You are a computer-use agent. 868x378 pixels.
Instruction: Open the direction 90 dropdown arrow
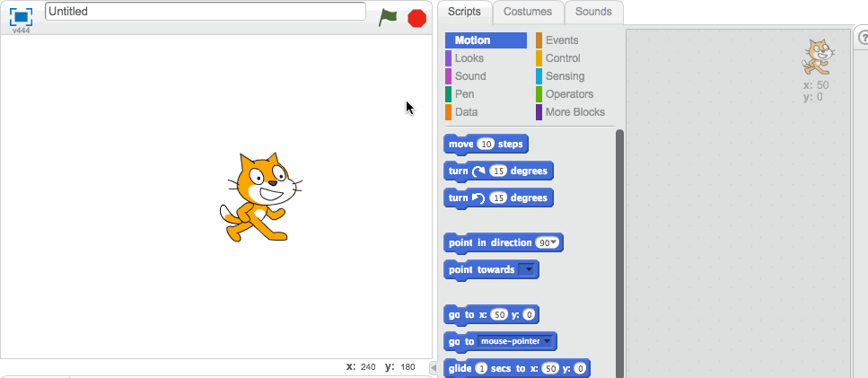pyautogui.click(x=554, y=242)
